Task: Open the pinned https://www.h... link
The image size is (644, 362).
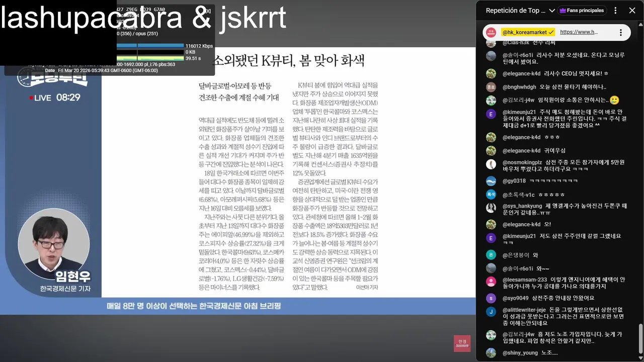Action: tap(579, 32)
